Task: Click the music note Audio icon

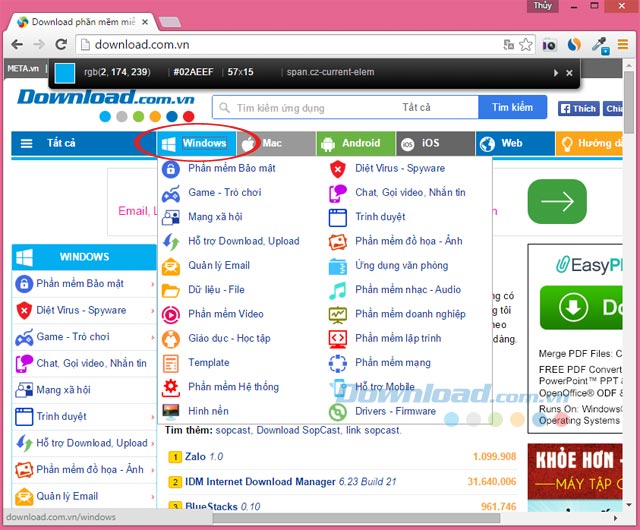Action: pos(338,290)
